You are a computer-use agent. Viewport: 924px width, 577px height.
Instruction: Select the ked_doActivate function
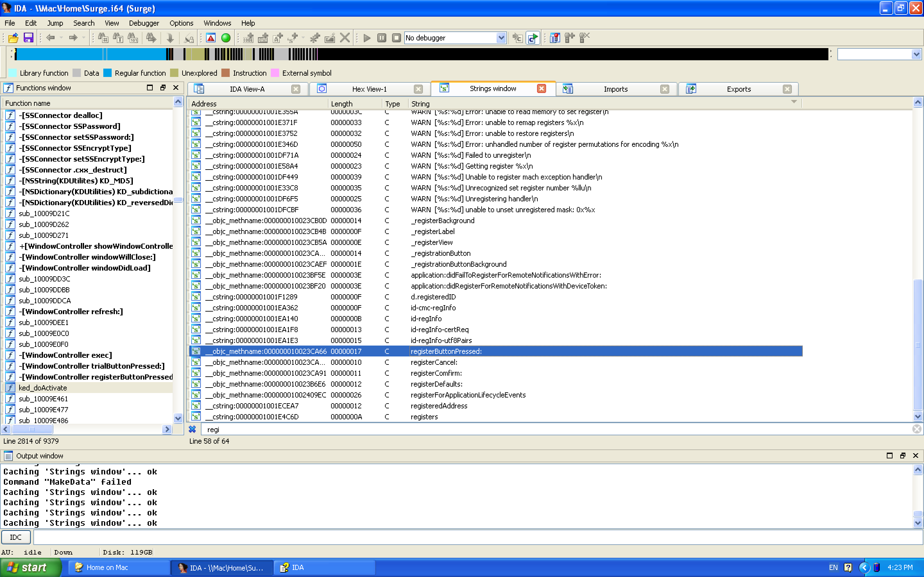pyautogui.click(x=43, y=387)
